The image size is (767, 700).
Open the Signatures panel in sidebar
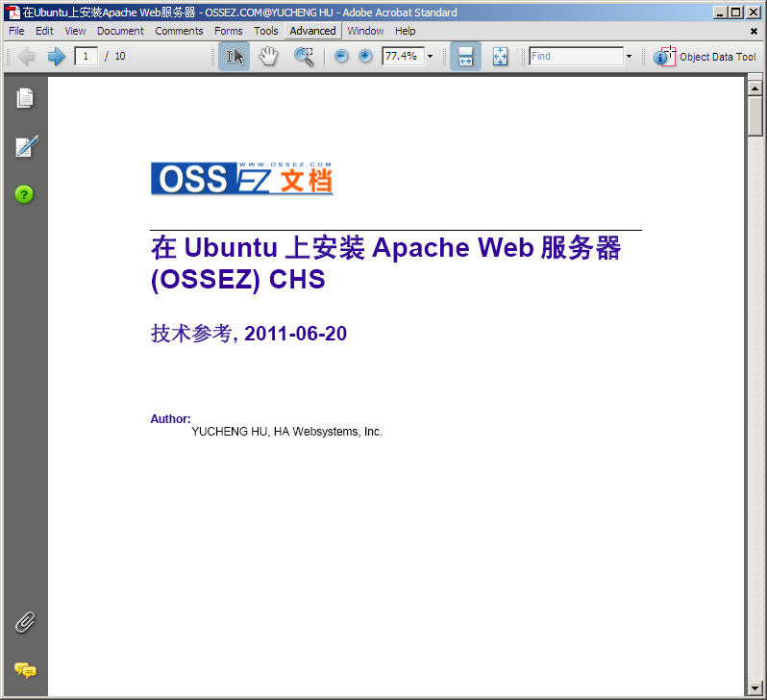pos(26,146)
